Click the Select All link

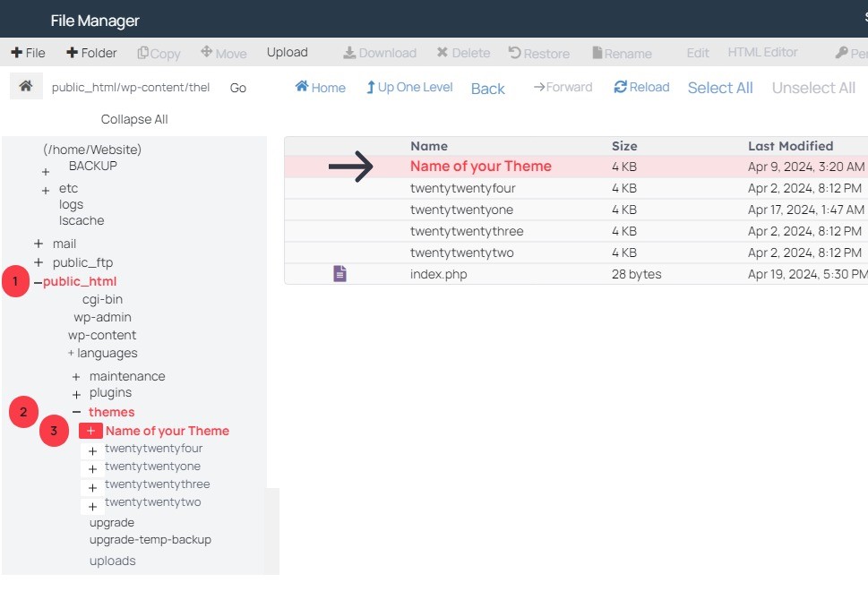[x=719, y=88]
